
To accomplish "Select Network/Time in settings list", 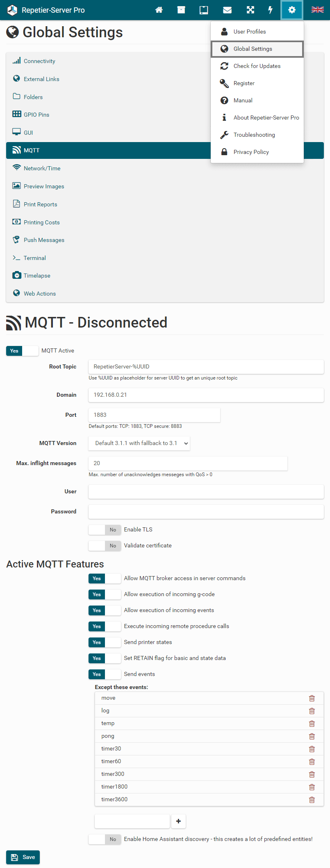I will [x=42, y=168].
